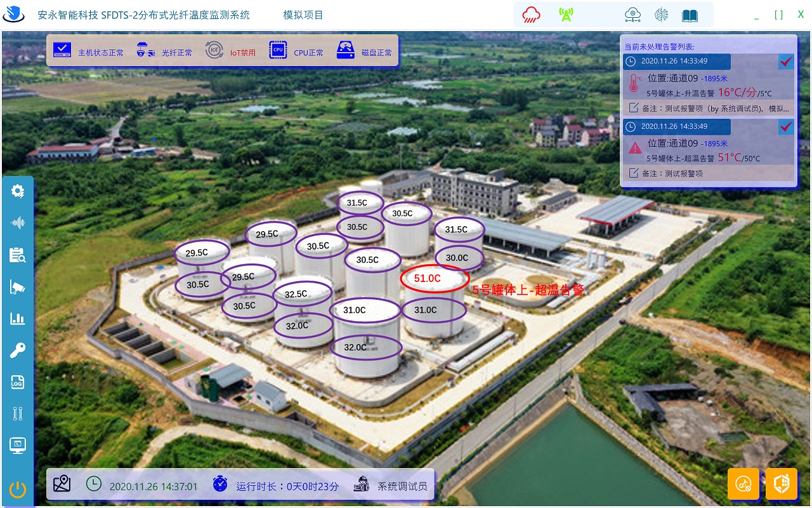Click the 系统调试员 user label
812x508 pixels.
402,486
